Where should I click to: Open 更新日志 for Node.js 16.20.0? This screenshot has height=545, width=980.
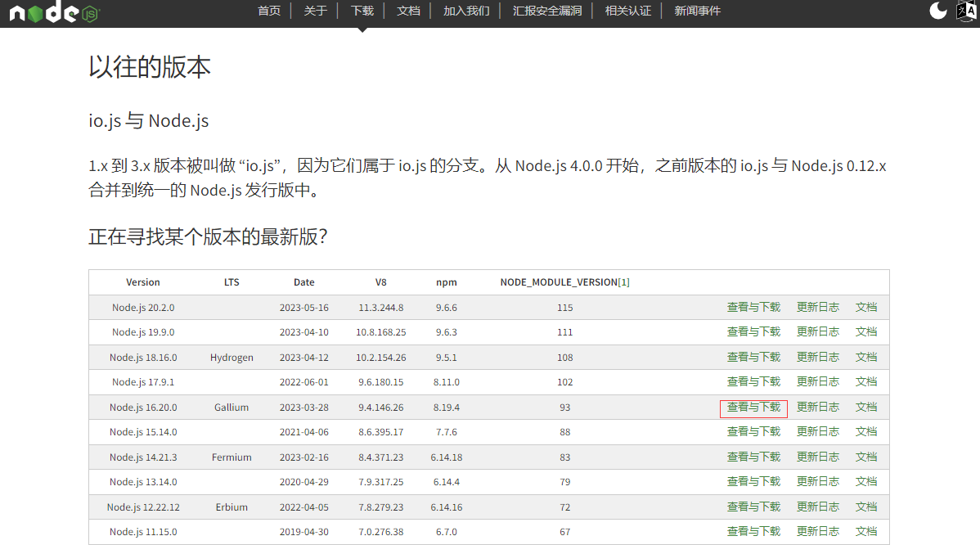pos(817,407)
